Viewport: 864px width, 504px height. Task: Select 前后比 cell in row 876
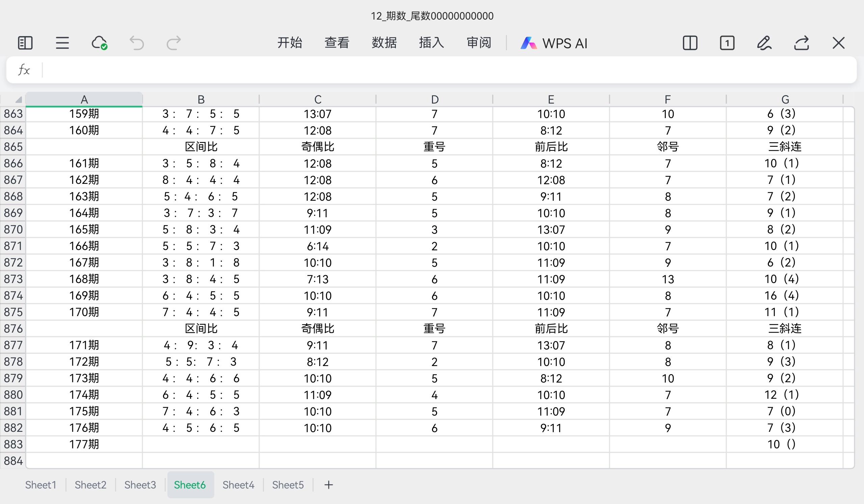point(551,329)
